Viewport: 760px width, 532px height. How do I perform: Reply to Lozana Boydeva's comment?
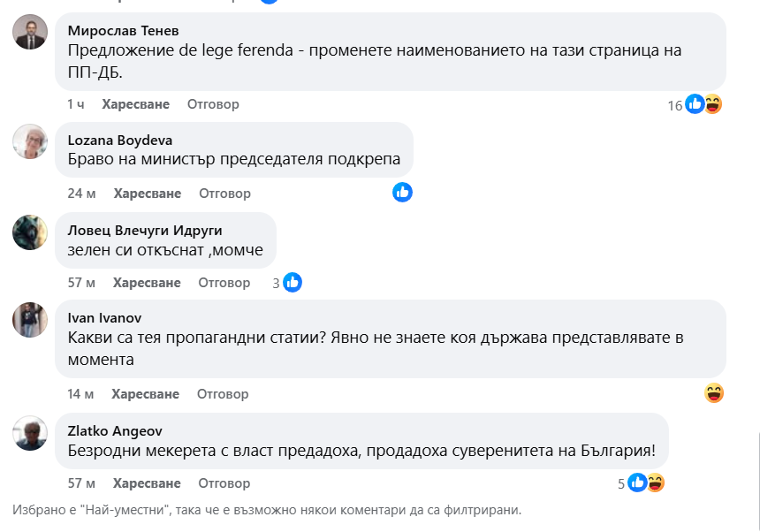(224, 194)
